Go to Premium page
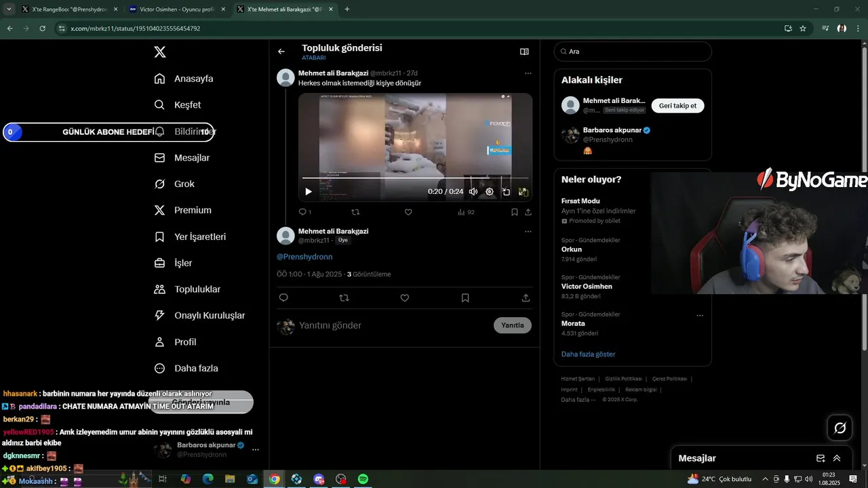 (183, 210)
